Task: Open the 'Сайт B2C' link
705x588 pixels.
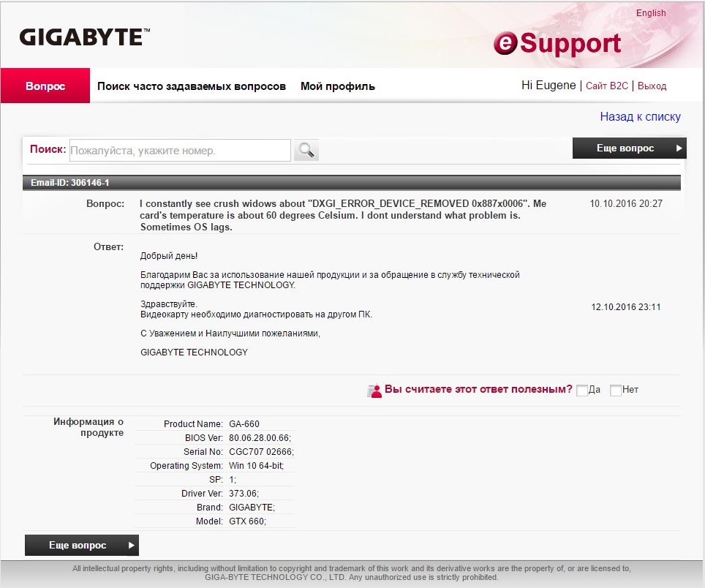Action: (606, 86)
